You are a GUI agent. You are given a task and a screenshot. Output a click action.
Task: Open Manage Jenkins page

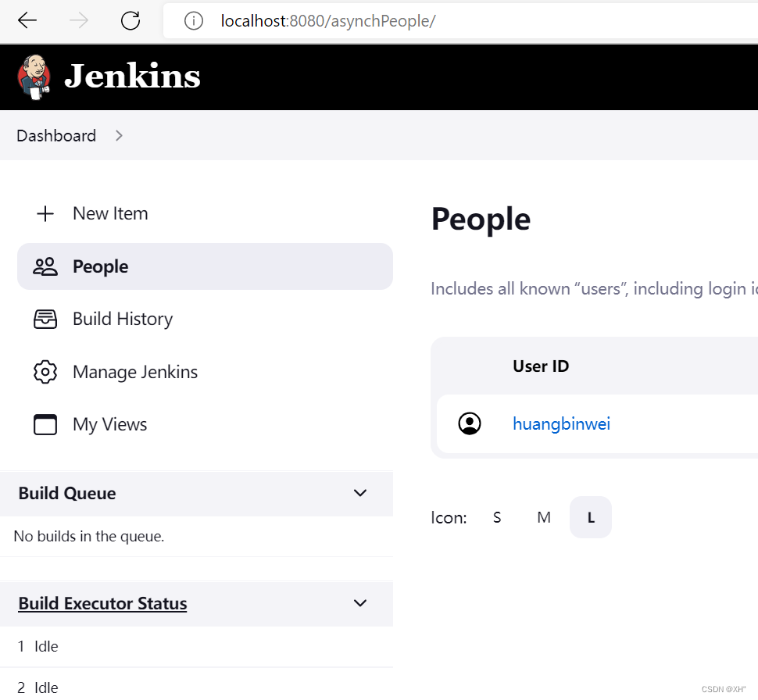coord(135,372)
